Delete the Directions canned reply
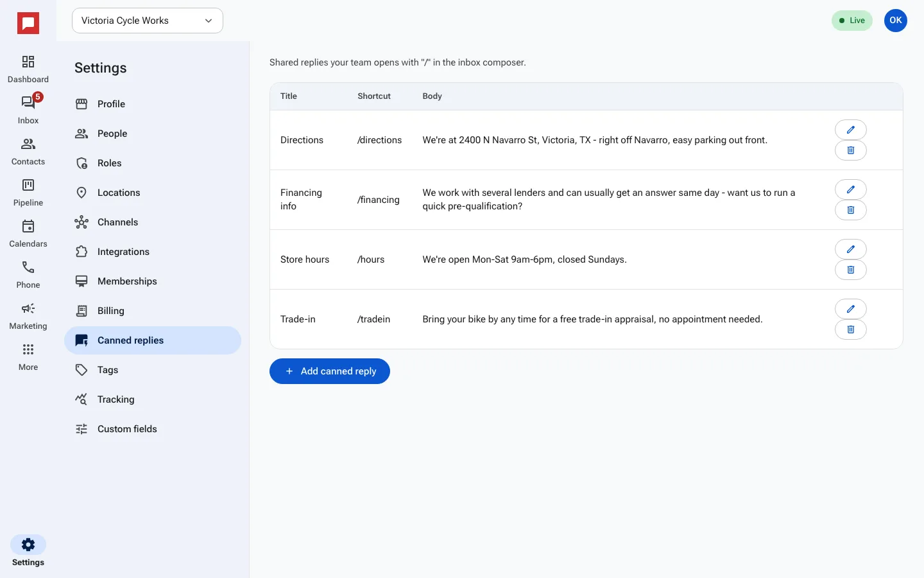 851,150
